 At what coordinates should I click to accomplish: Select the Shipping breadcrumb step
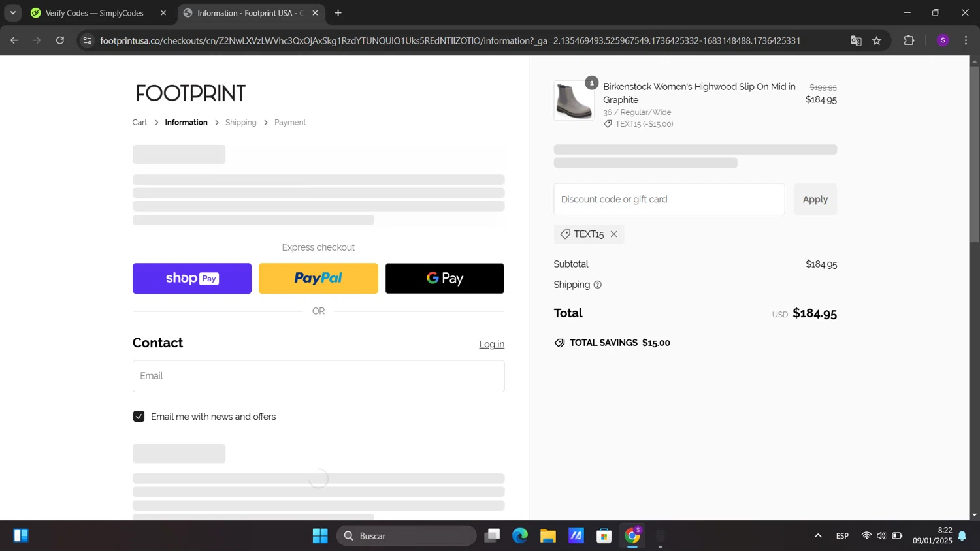coord(241,123)
